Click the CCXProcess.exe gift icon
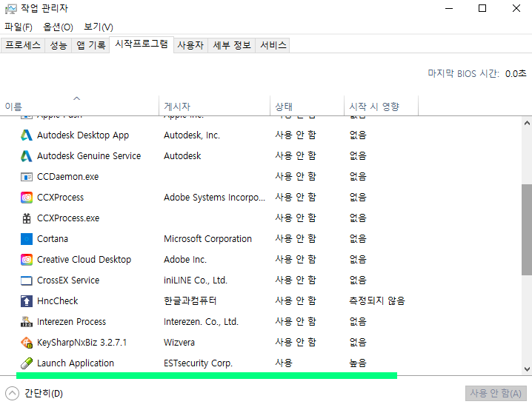This screenshot has height=410, width=532. coord(27,218)
